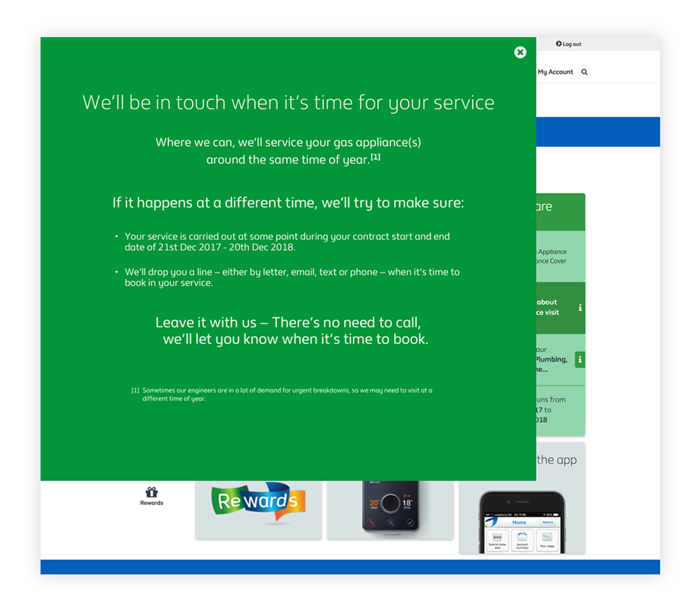Tap Your usage icon on phone image
Viewport: 700px width, 613px height.
547,540
